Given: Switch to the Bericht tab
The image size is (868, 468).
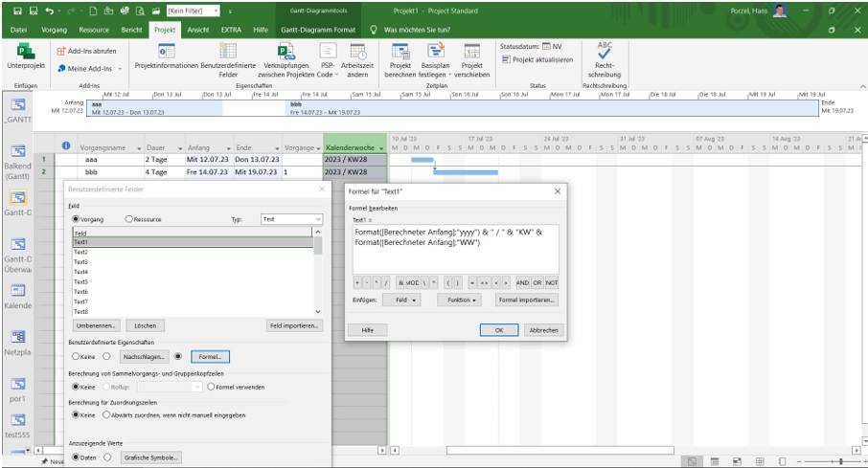Looking at the screenshot, I should coord(131,30).
